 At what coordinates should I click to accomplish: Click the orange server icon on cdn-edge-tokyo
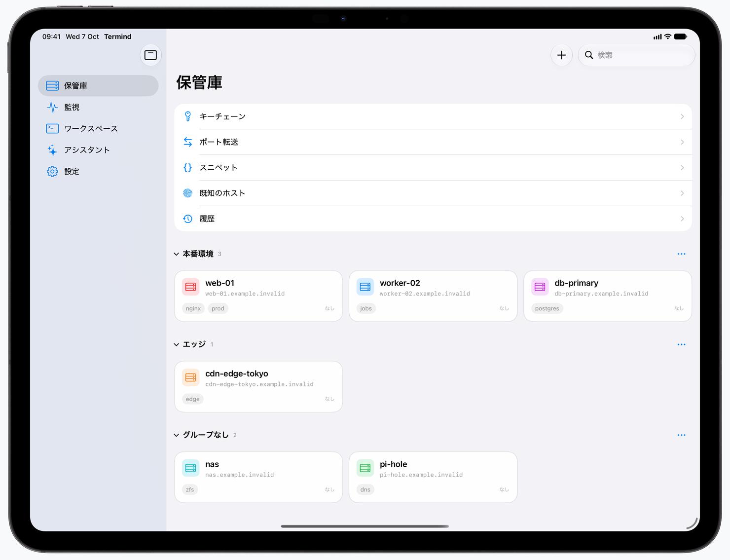190,377
